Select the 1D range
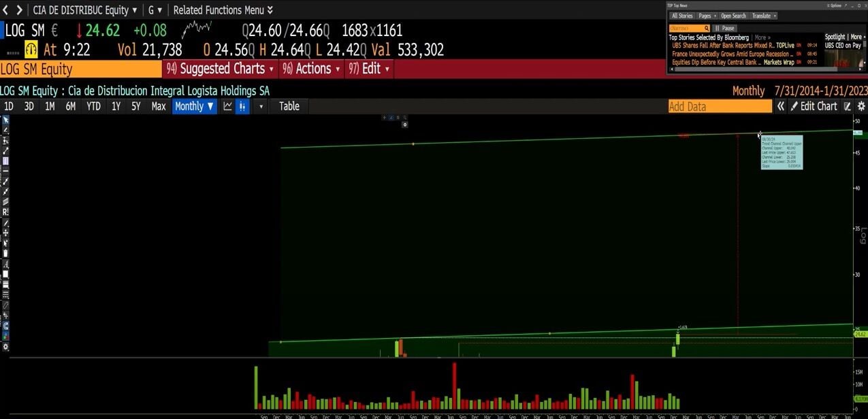The width and height of the screenshot is (868, 419). click(9, 106)
